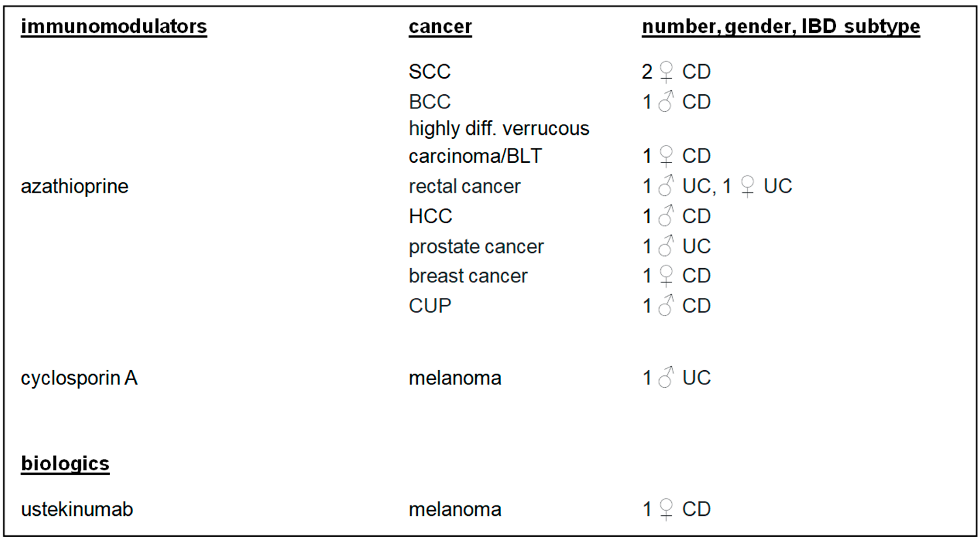Click the female symbol next to carcinoma/BLT
Screen dimensions: 980x541
pyautogui.click(x=666, y=156)
